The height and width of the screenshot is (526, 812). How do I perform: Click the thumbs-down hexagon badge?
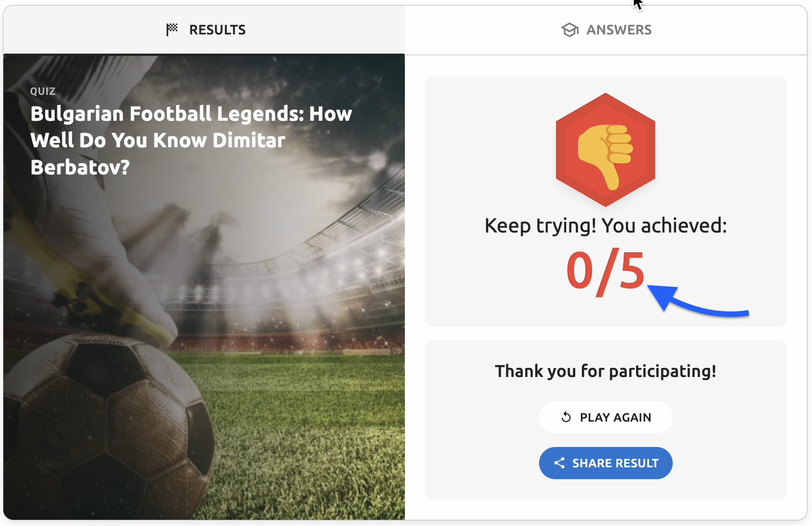coord(605,150)
